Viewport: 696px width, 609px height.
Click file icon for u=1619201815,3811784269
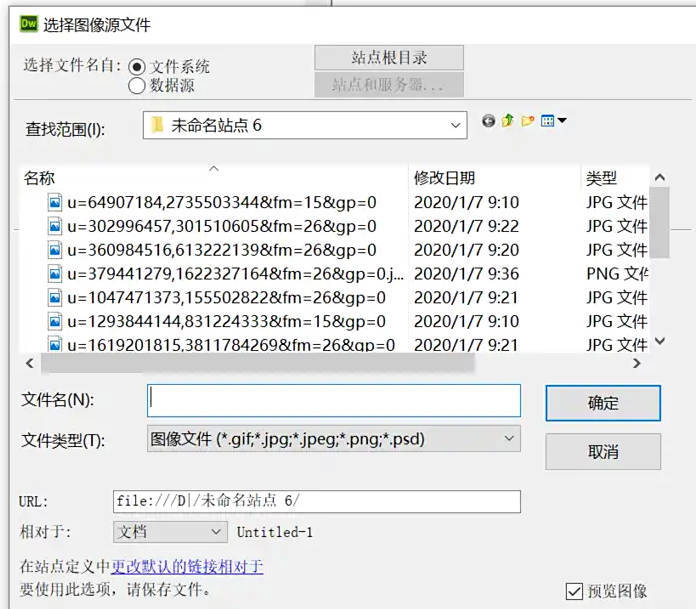[x=55, y=344]
